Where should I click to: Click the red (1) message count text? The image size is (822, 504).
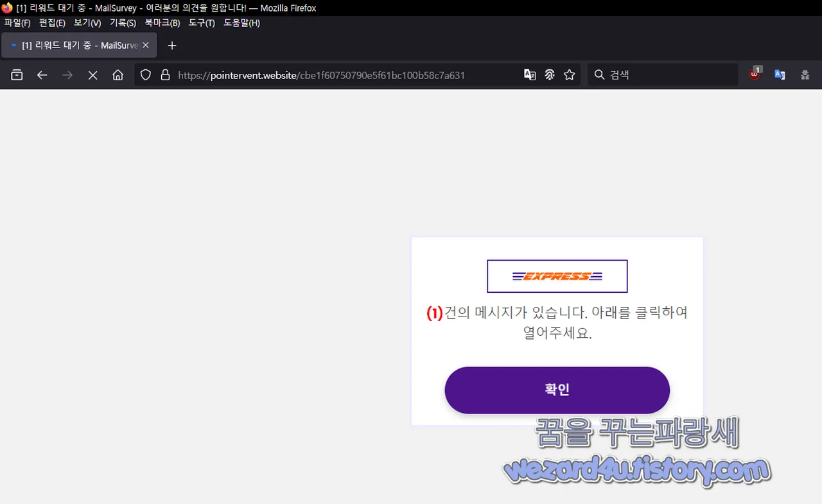tap(435, 313)
